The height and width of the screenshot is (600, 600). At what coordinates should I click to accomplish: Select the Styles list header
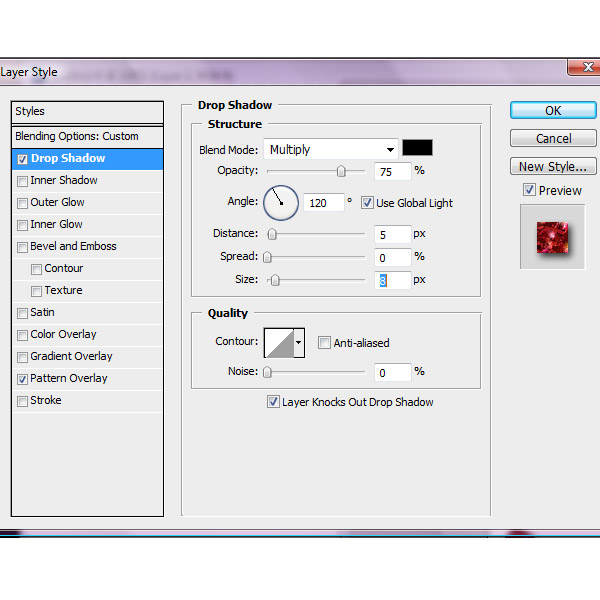click(x=88, y=112)
